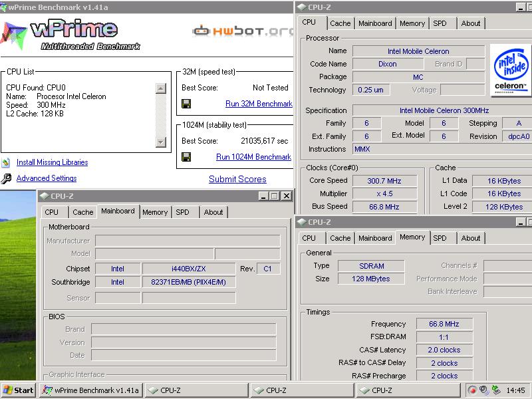Viewport: 532px width, 399px height.
Task: Click the wPrime logo icon in title bar
Action: coord(3,7)
